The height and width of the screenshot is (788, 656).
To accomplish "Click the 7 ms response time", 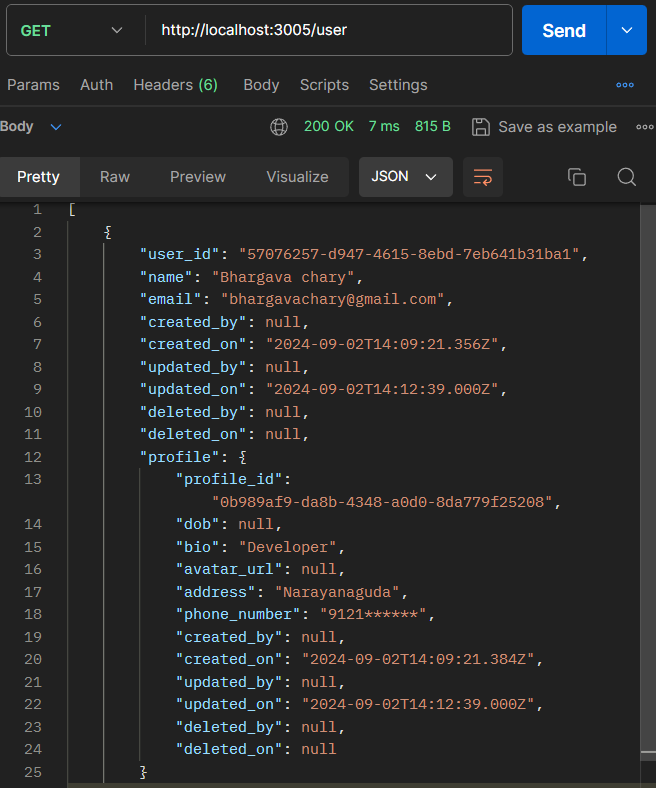I will (384, 126).
